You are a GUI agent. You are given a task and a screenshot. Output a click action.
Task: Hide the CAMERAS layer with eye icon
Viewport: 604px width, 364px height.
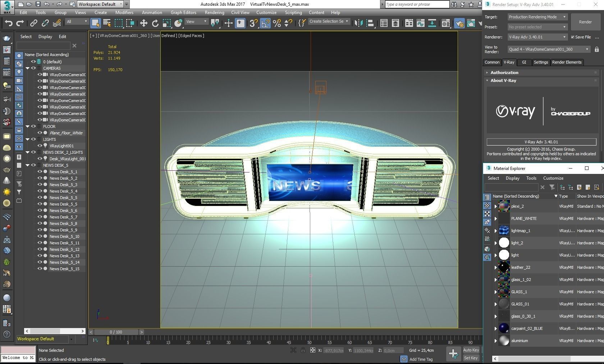coord(33,68)
